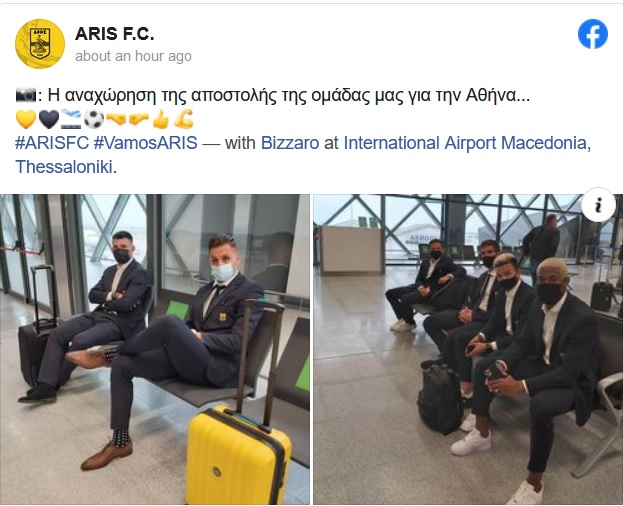Click the ARIS F.C. profile logo
The height and width of the screenshot is (506, 623).
click(x=40, y=44)
